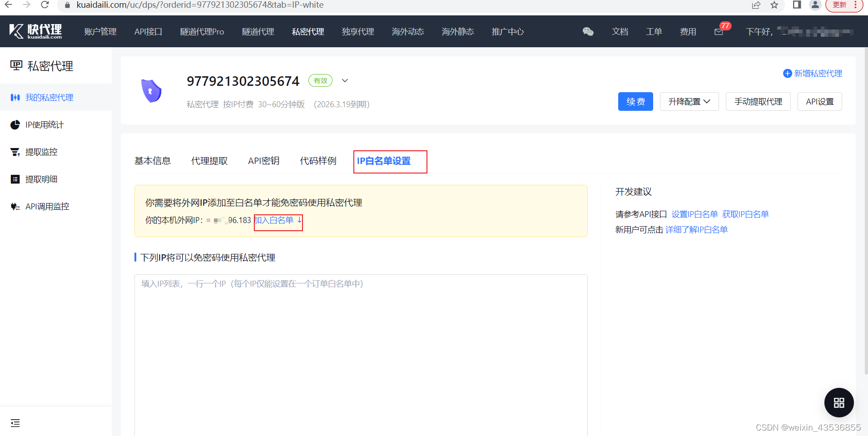Image resolution: width=868 pixels, height=436 pixels.
Task: Open 推广中心 in top navigation
Action: pos(508,31)
